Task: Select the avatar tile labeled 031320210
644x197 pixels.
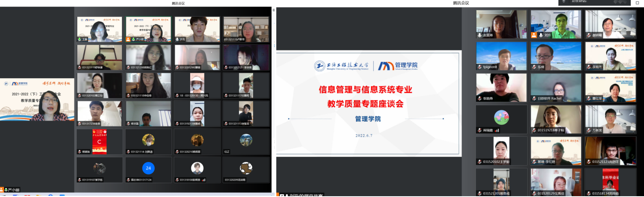Action: coord(197,141)
